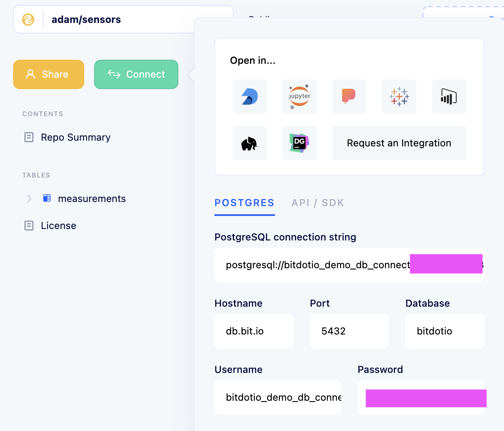Click the Port field 5432
The width and height of the screenshot is (504, 431).
click(349, 331)
